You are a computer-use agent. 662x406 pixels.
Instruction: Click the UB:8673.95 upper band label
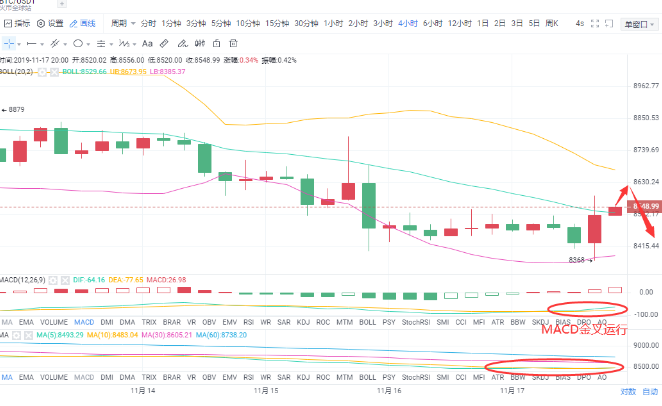(x=128, y=72)
